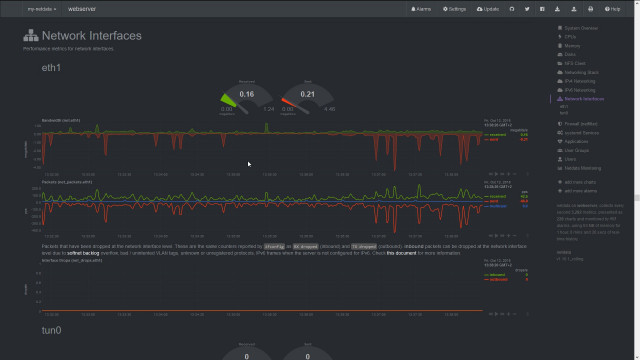Select eth1 submenu item in sidebar

[564, 107]
